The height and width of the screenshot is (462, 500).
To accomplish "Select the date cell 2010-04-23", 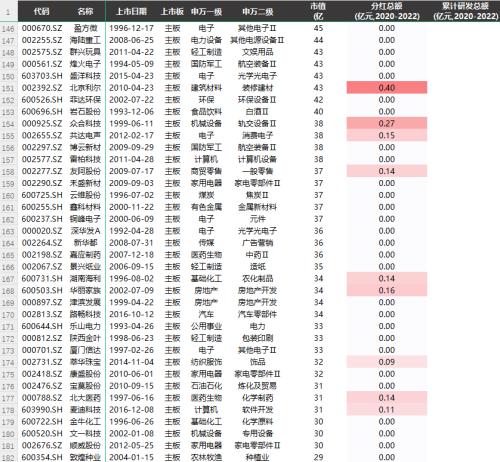I will [x=131, y=88].
